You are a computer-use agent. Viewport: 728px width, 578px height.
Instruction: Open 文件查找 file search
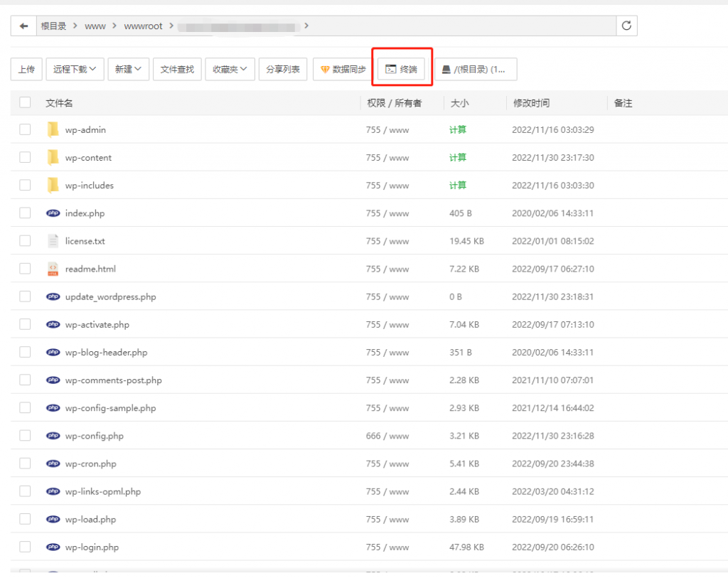tap(177, 69)
